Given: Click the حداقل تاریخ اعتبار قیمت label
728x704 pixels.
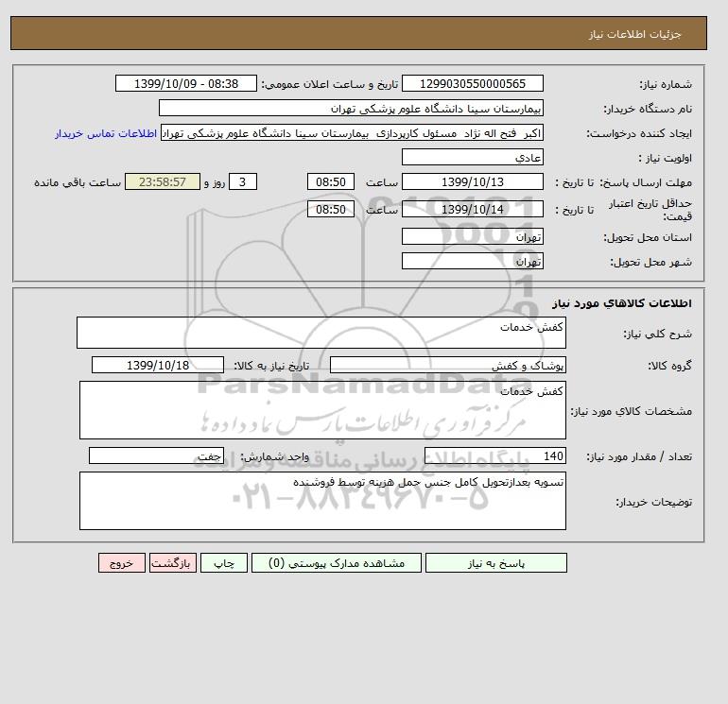Looking at the screenshot, I should tap(650, 210).
